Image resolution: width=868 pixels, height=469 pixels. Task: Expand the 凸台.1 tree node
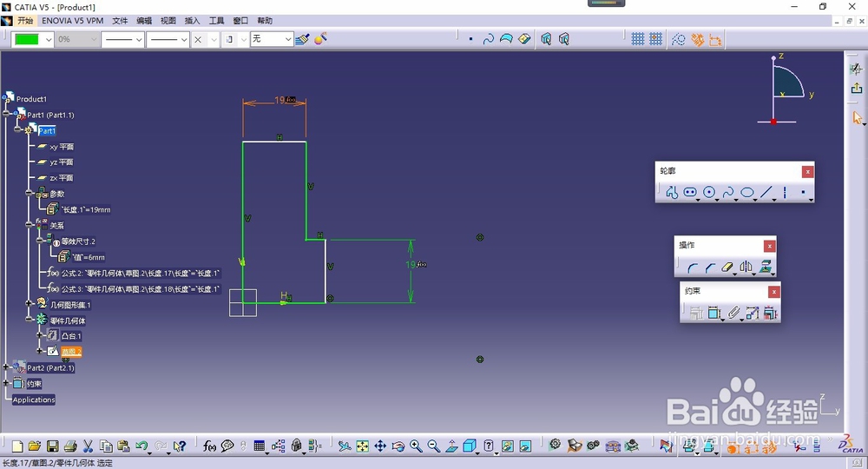click(x=39, y=335)
